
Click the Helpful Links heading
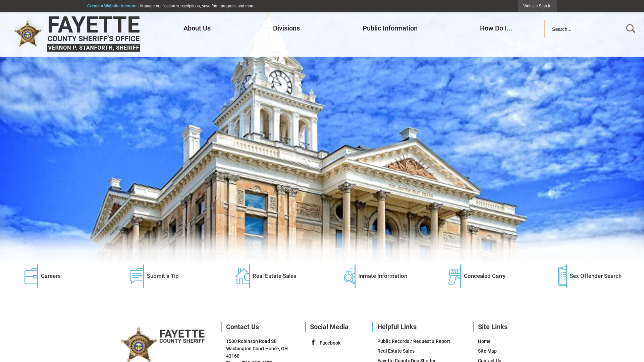point(397,327)
